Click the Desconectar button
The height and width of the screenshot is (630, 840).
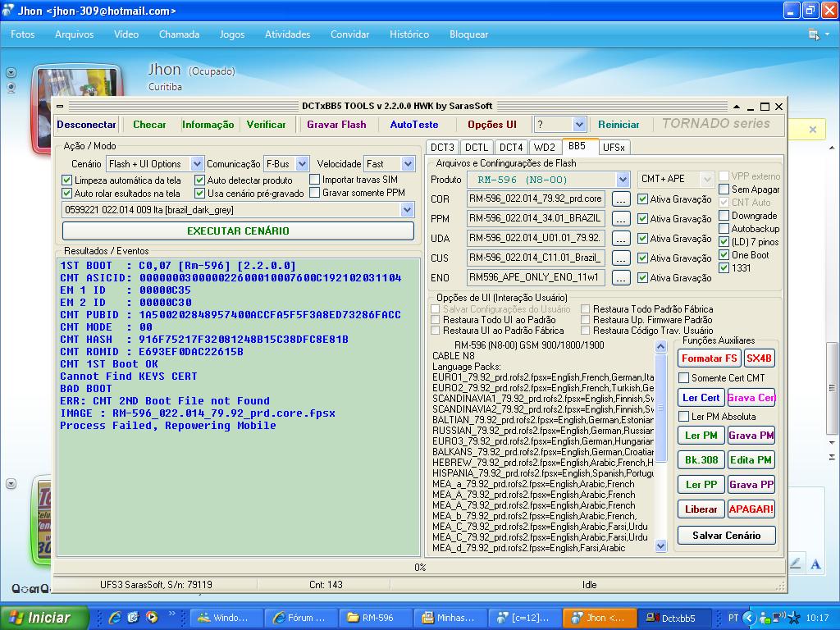pyautogui.click(x=86, y=125)
